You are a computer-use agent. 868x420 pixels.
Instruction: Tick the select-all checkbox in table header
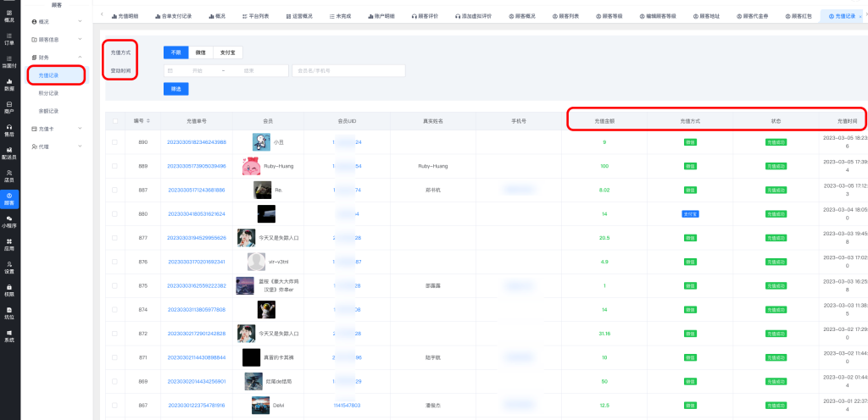pos(115,121)
